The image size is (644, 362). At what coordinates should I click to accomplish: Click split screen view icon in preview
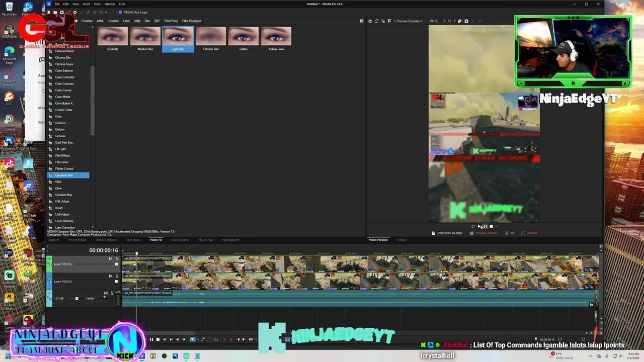(389, 21)
